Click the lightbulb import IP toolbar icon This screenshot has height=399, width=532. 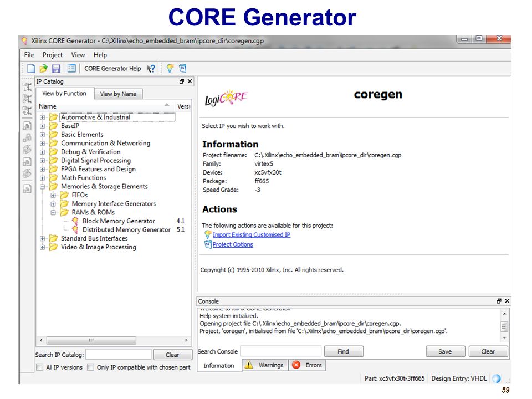pyautogui.click(x=170, y=69)
